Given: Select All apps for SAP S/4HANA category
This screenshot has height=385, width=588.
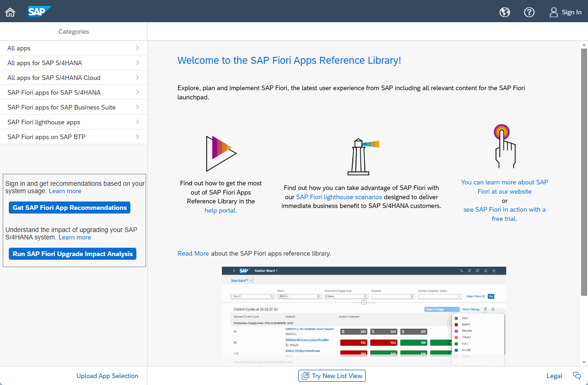Looking at the screenshot, I should click(73, 63).
